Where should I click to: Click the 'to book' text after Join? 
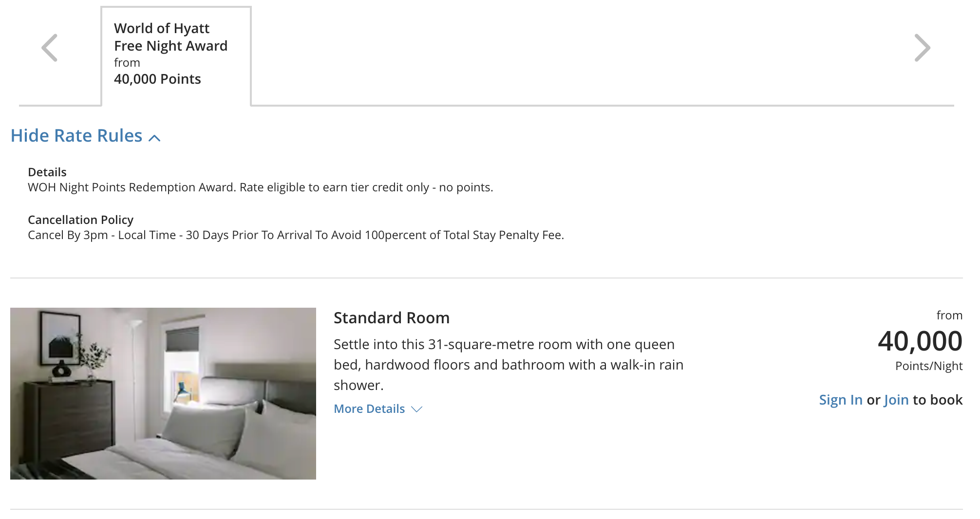[x=937, y=400]
